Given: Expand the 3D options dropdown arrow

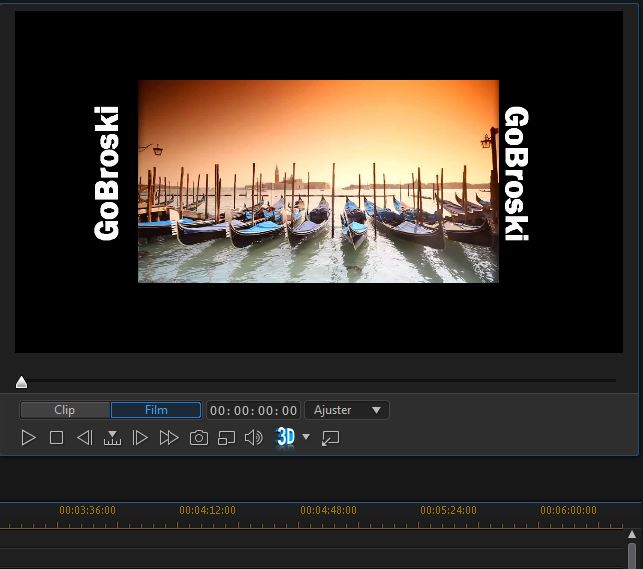Looking at the screenshot, I should click(x=306, y=437).
